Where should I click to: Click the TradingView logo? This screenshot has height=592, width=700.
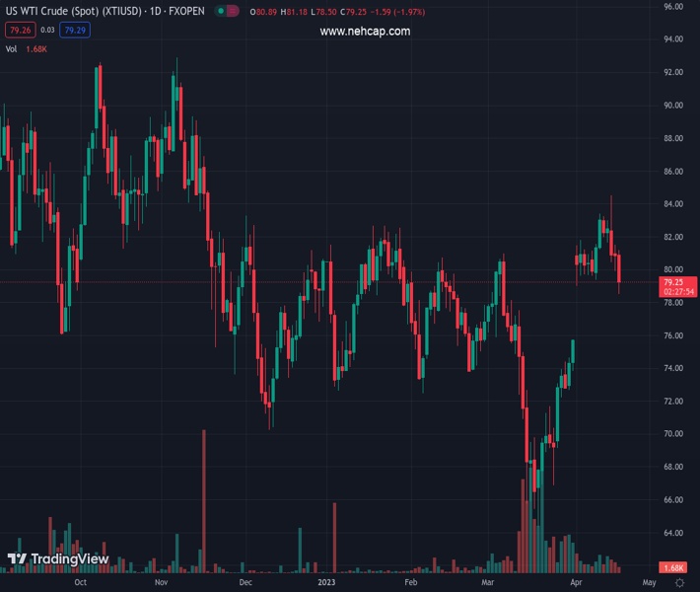58,558
